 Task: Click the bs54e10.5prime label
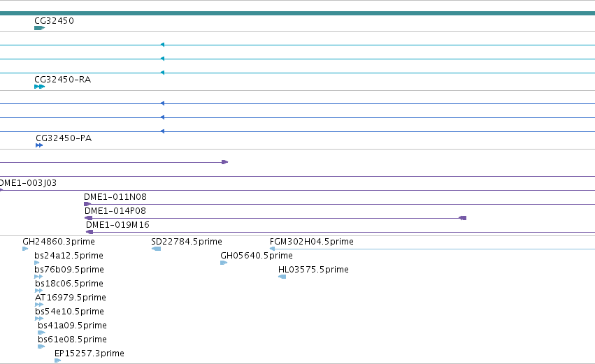coord(69,312)
